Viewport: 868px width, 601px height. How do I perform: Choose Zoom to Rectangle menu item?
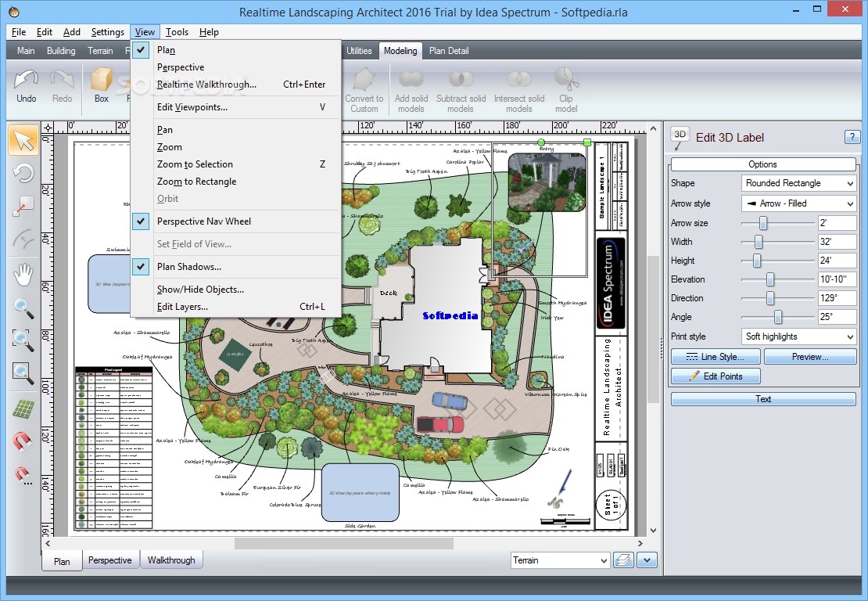pos(236,181)
